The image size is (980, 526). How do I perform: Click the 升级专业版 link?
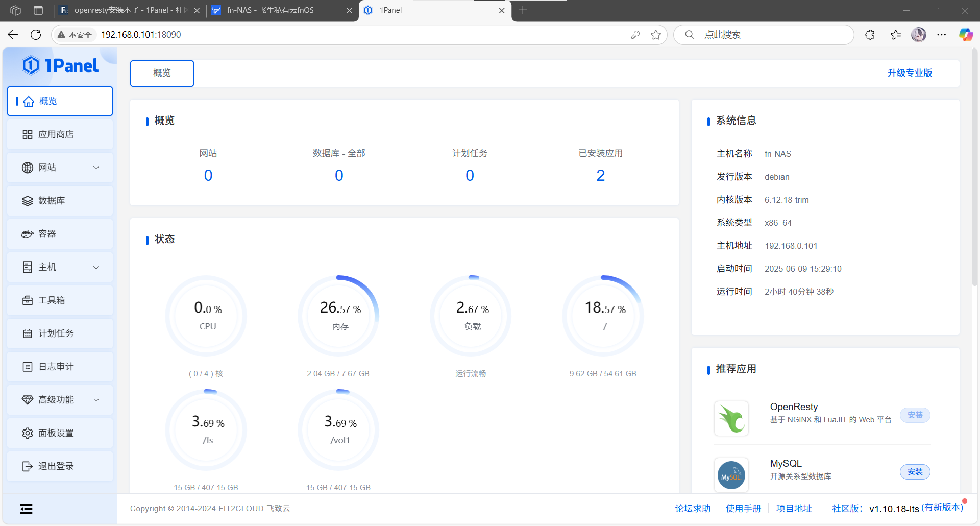(910, 73)
